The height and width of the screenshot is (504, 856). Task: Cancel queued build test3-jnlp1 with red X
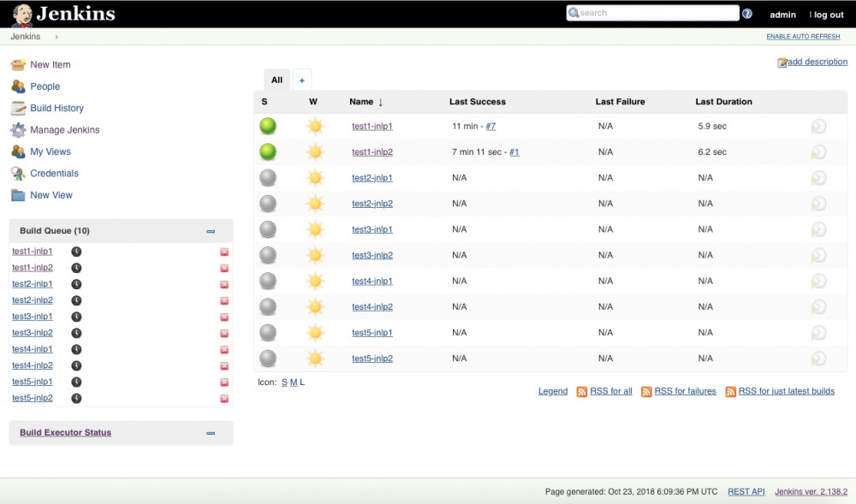click(224, 317)
